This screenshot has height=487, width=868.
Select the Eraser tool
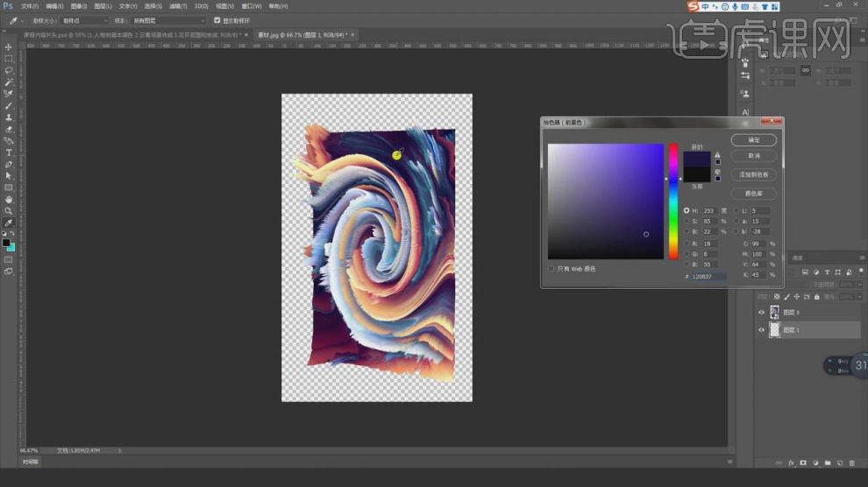point(9,129)
